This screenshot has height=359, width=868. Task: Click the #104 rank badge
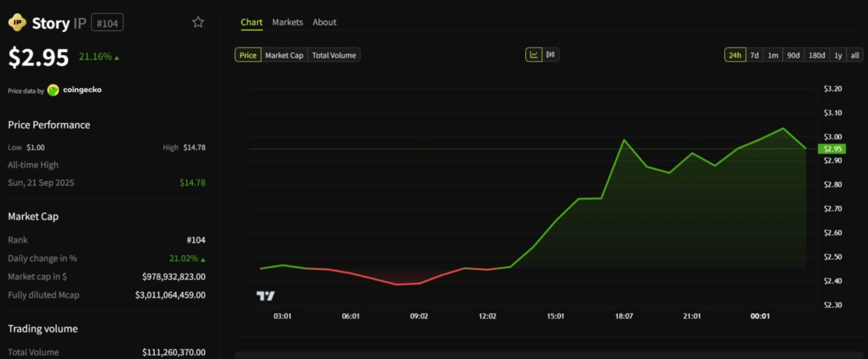point(107,23)
